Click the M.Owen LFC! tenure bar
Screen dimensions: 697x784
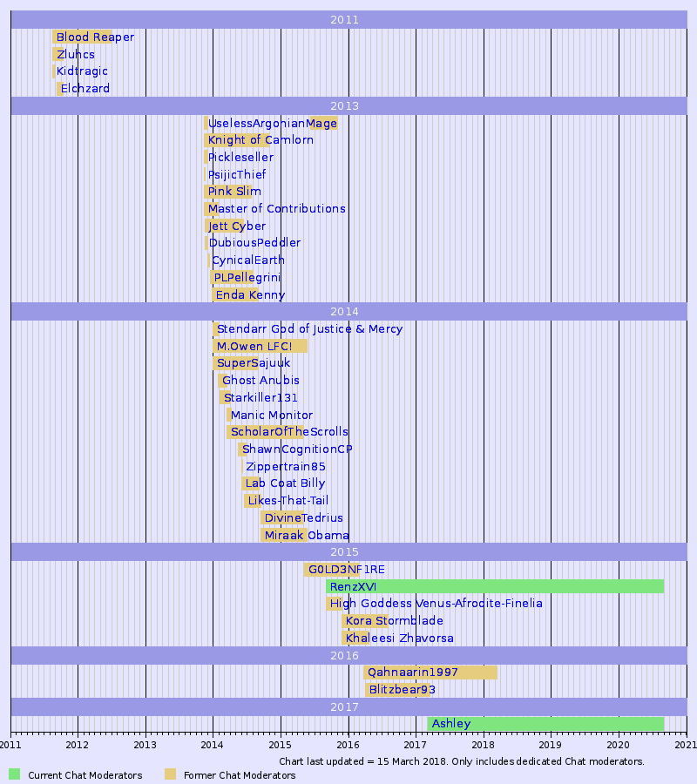point(261,346)
